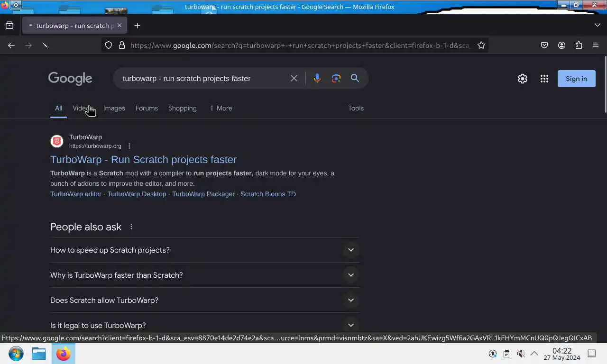
Task: Expand 'Does Scratch allow TurboWarp?' question
Action: pos(205,300)
